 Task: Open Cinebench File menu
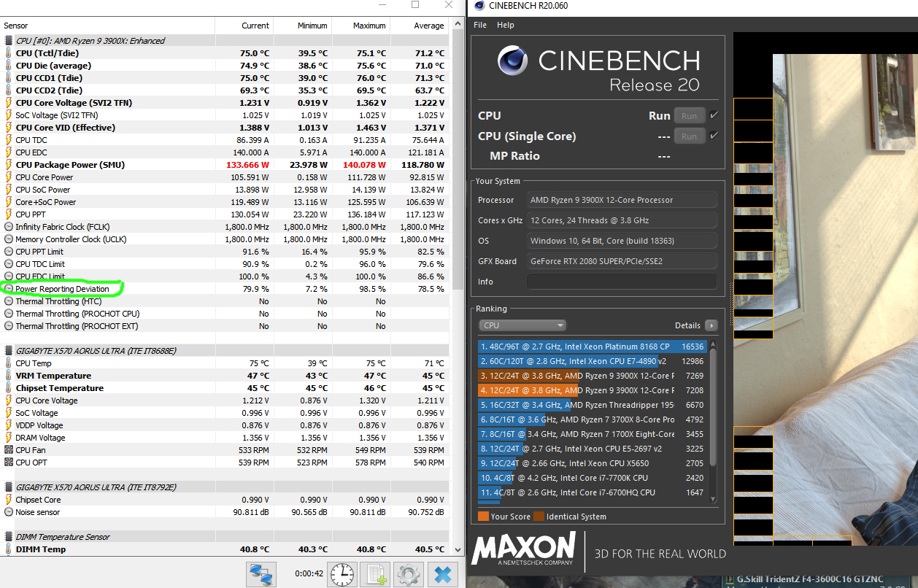pos(480,25)
